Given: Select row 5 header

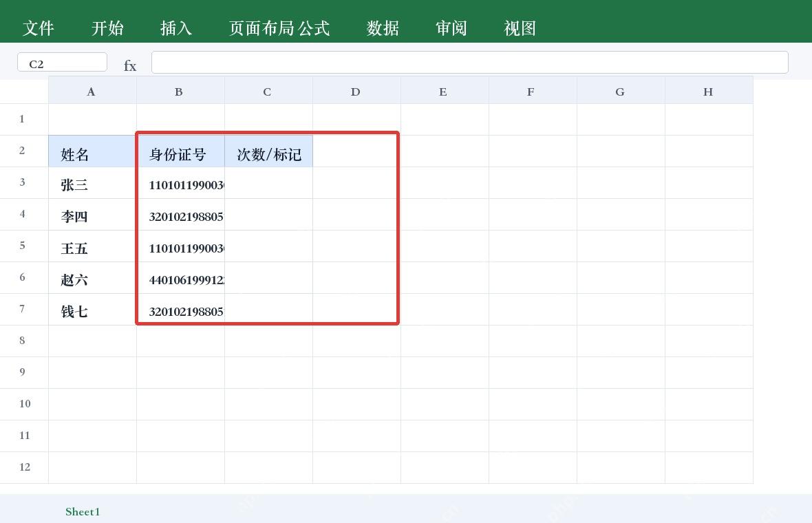Looking at the screenshot, I should coord(24,246).
